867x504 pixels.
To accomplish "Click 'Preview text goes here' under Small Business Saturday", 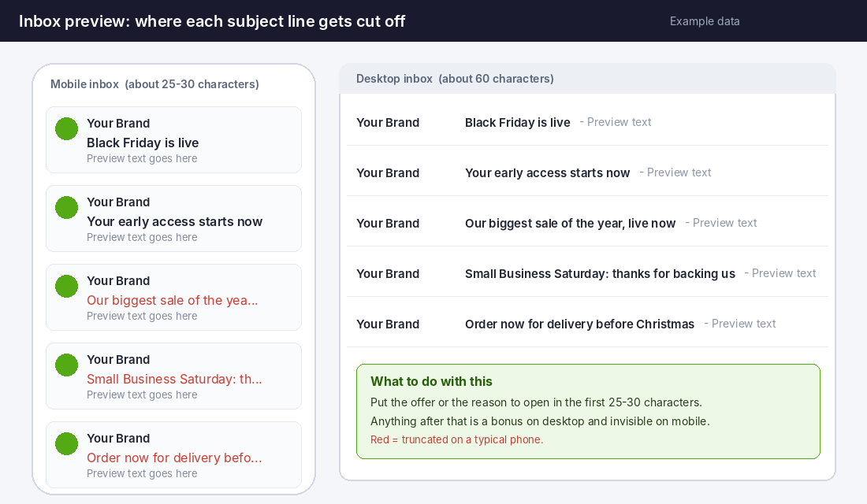I will pyautogui.click(x=142, y=395).
